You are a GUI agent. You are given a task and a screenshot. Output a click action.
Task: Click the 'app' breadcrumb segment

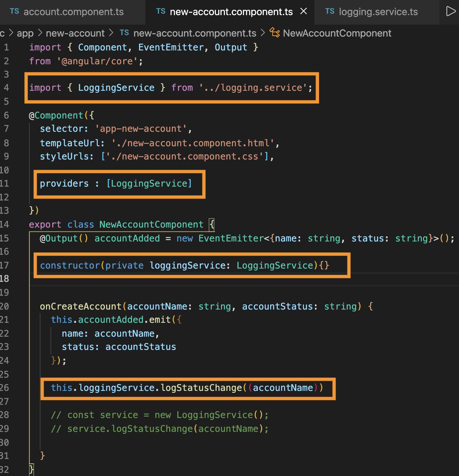tap(25, 33)
